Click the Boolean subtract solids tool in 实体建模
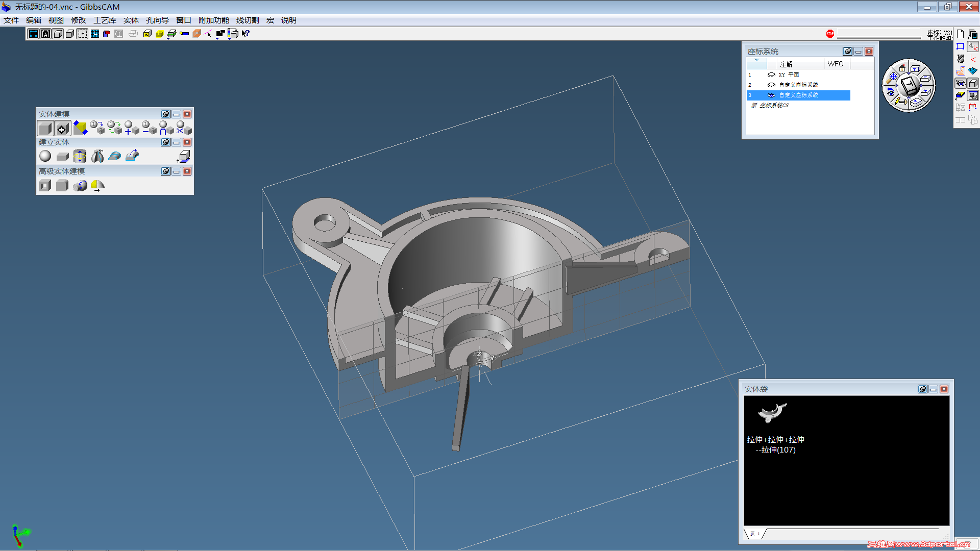 pos(149,128)
